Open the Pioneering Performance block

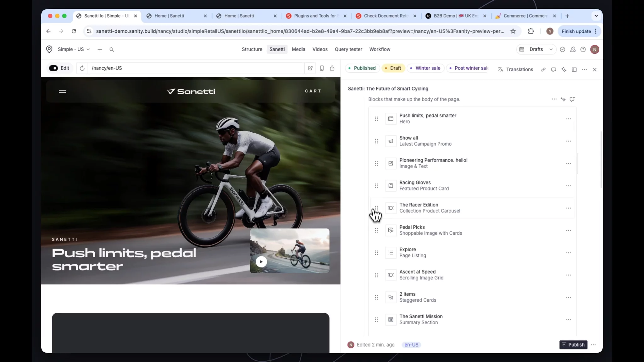click(x=472, y=163)
